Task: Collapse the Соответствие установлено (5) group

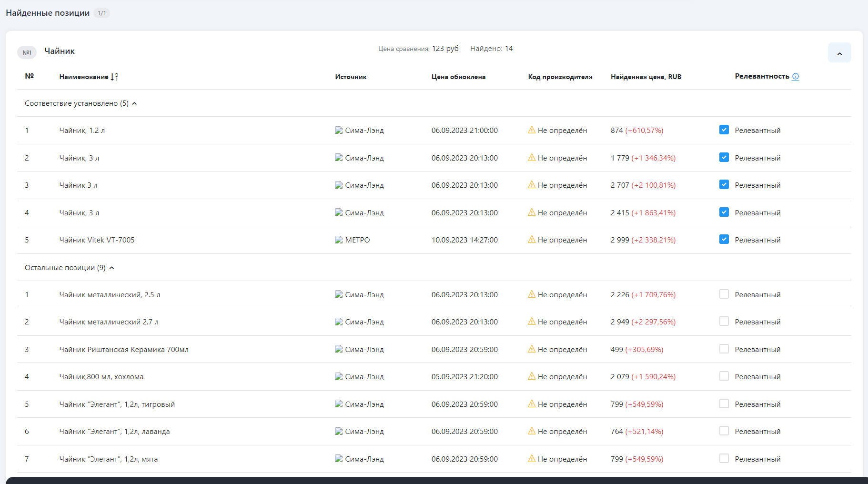Action: coord(134,103)
